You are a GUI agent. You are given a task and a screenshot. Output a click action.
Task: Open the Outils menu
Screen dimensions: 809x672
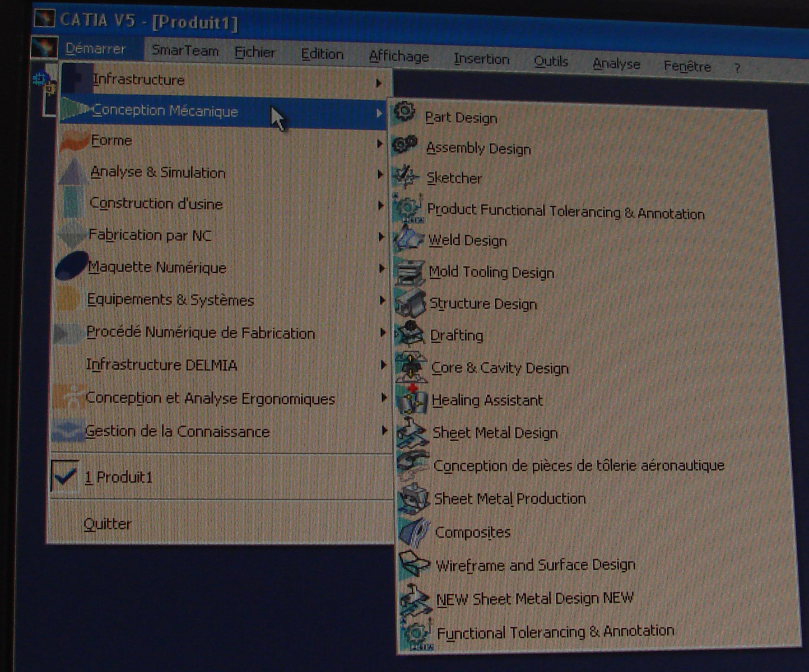click(x=551, y=62)
